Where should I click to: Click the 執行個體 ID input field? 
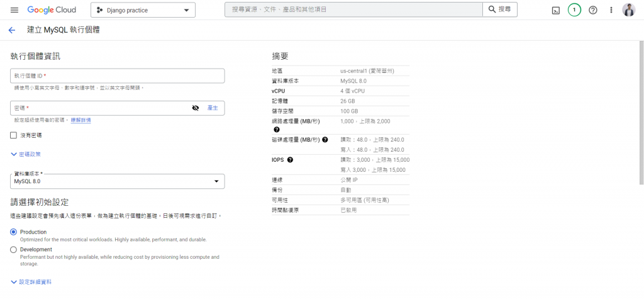(x=117, y=76)
